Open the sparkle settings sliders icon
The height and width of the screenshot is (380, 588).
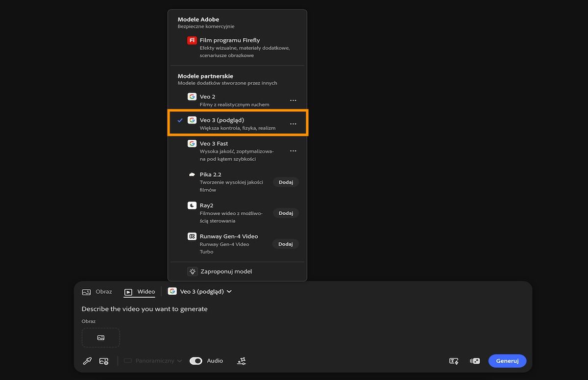242,361
